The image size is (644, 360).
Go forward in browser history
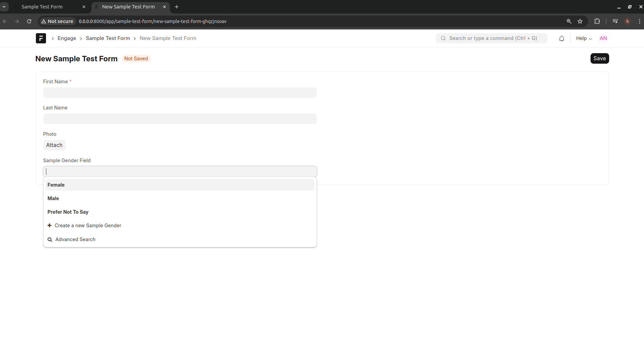point(17,21)
